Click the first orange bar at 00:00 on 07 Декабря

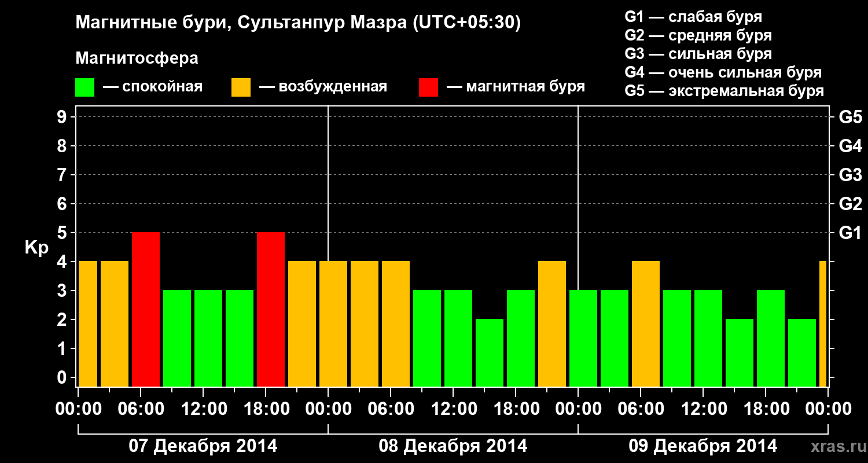tap(88, 324)
